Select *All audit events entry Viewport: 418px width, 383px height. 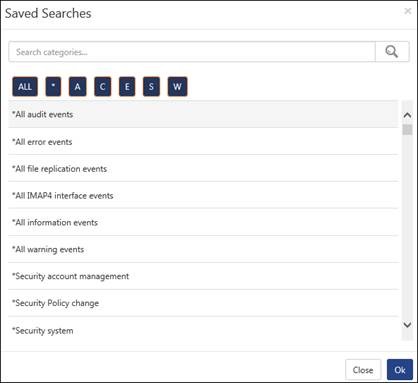[203, 114]
